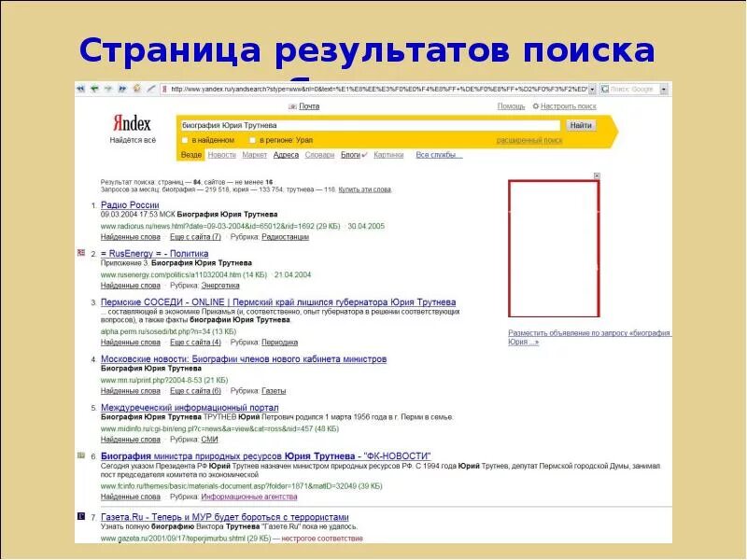Open the Периодика rubric link
747x560 pixels.
(279, 343)
